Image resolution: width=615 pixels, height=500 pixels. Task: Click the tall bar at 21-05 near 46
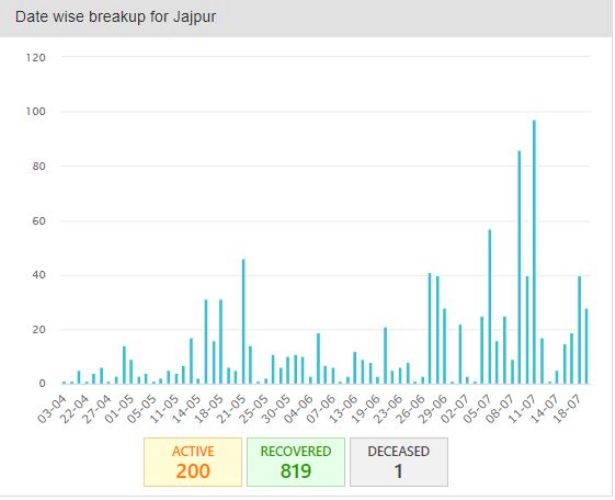coord(243,321)
